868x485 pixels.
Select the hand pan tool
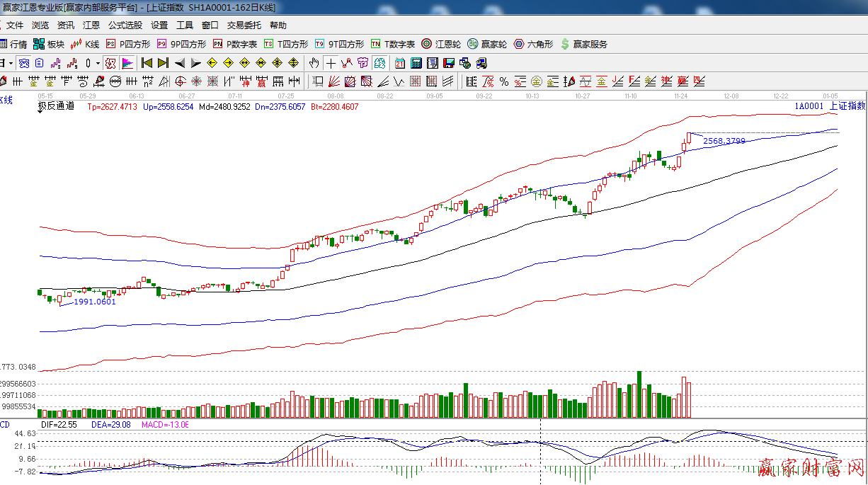tap(314, 63)
